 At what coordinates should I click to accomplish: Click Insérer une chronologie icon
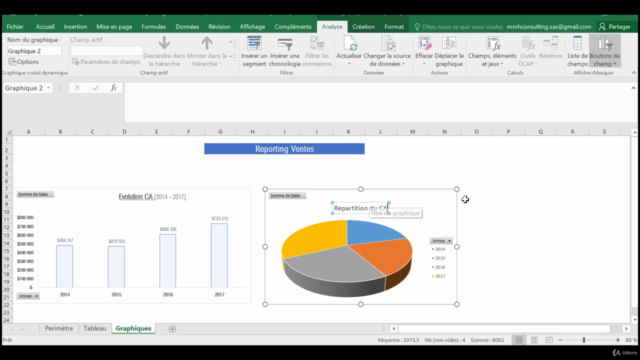[284, 43]
